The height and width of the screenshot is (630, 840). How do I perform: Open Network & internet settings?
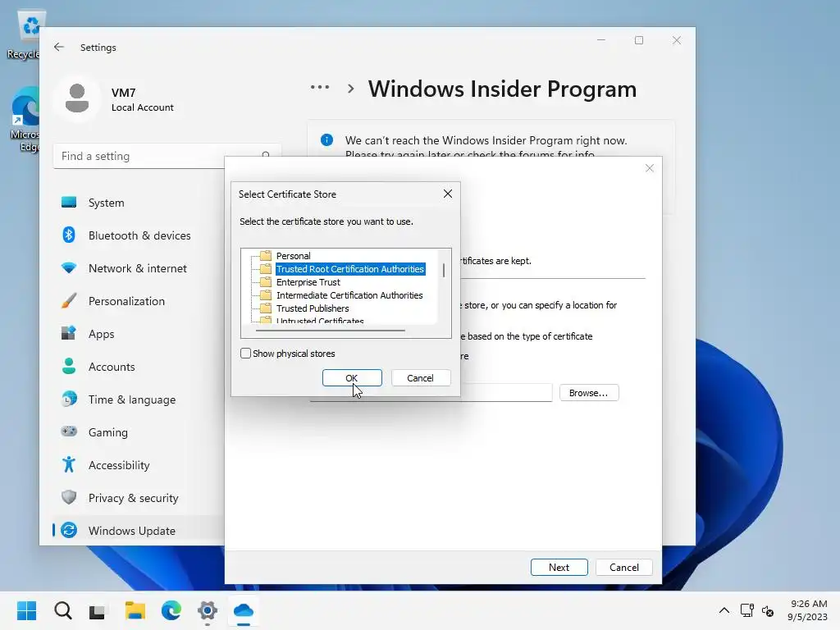click(x=138, y=268)
